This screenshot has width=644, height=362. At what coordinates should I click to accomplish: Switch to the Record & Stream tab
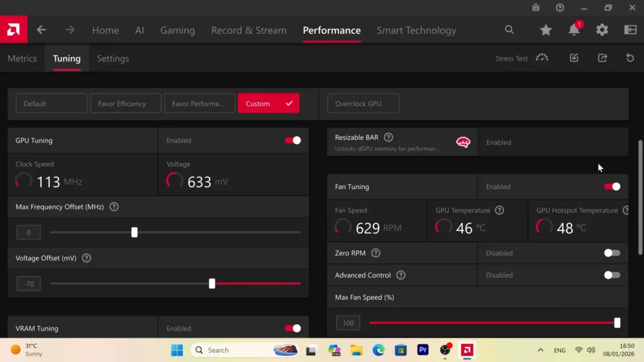click(249, 30)
